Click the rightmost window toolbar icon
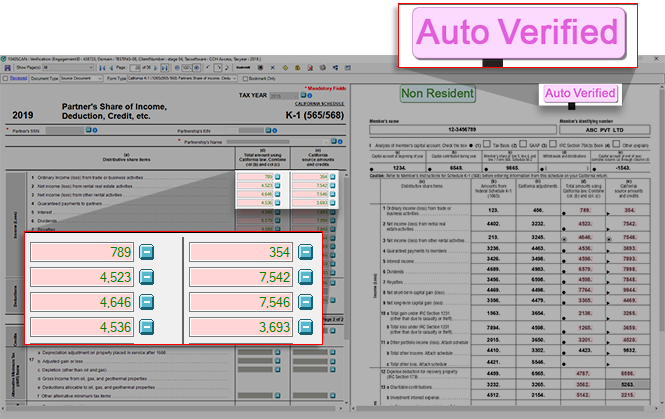 pos(348,68)
